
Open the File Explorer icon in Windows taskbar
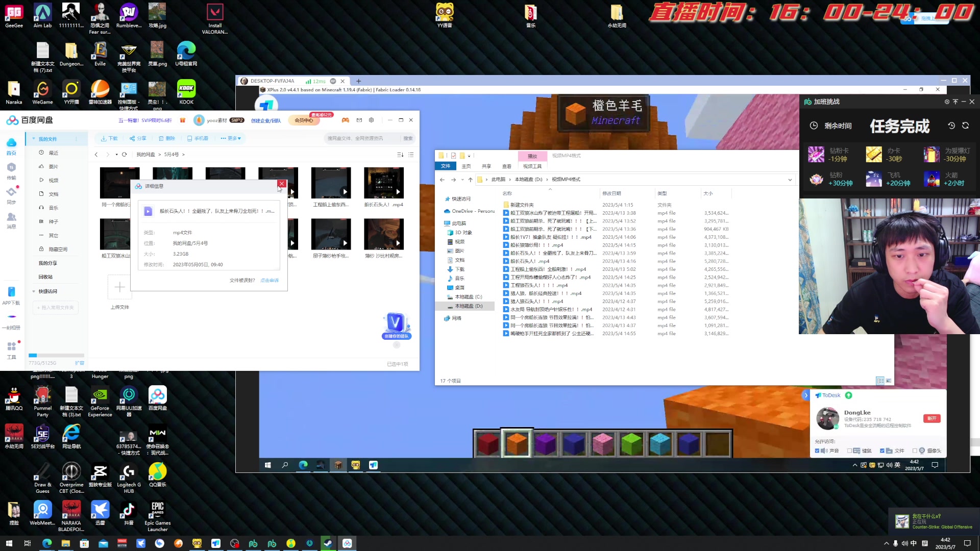click(x=66, y=543)
